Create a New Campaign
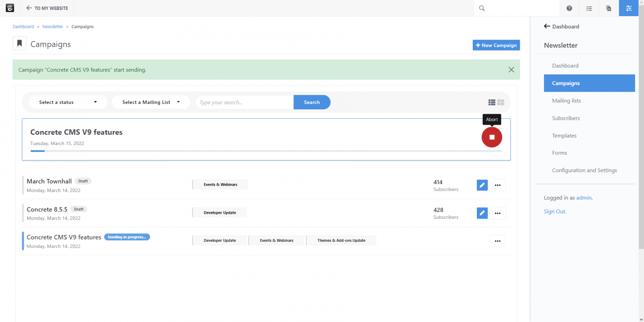644x322 pixels. (x=496, y=45)
